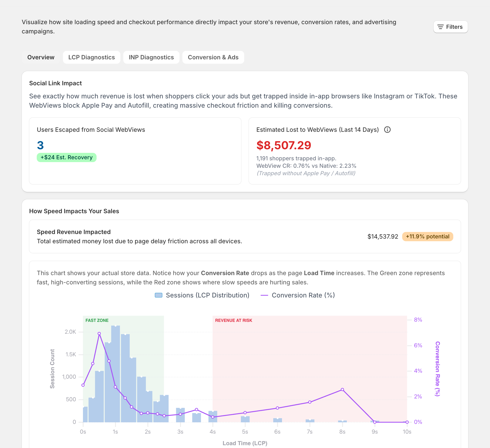The width and height of the screenshot is (490, 448).
Task: Click conversion rate data point at 7s
Action: coord(310,402)
